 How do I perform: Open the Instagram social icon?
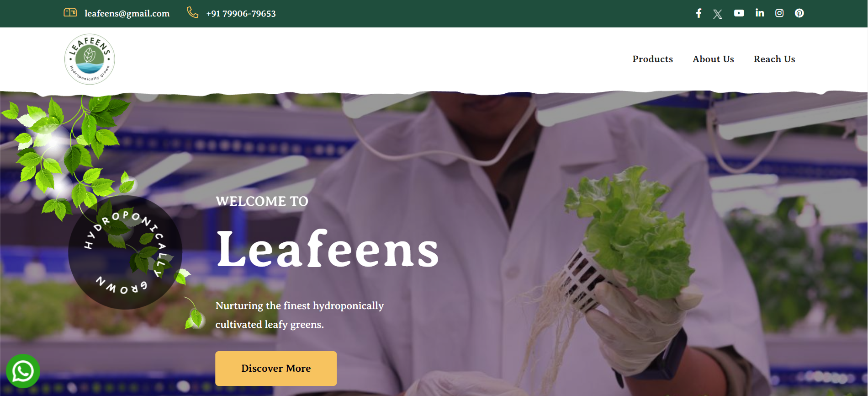(779, 13)
